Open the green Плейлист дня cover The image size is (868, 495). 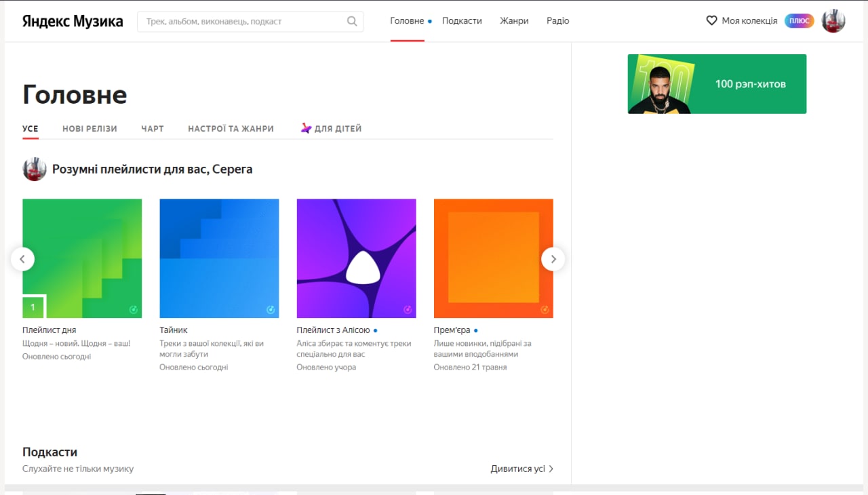tap(82, 258)
